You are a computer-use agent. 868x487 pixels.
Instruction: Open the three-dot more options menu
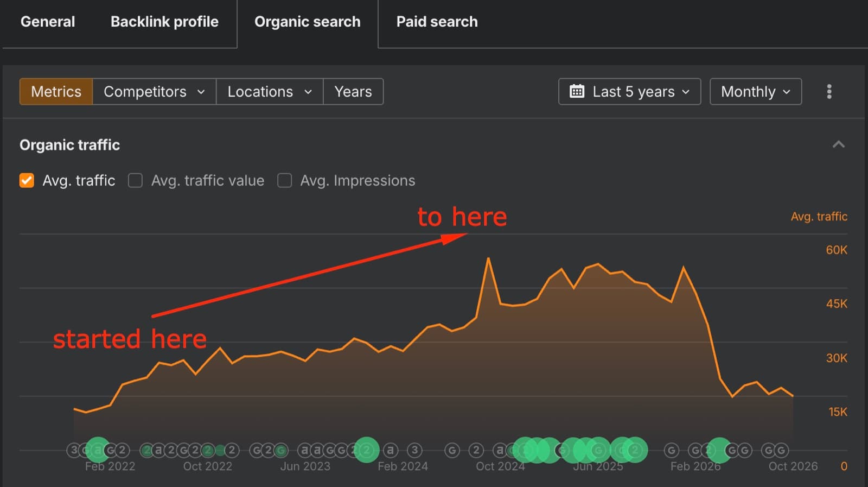pyautogui.click(x=829, y=91)
